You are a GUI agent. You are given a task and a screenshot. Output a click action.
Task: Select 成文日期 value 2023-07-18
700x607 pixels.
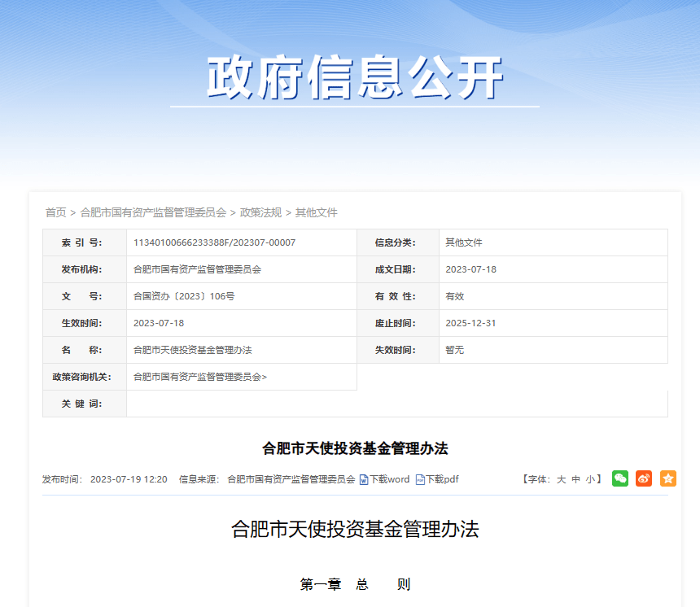(x=470, y=269)
